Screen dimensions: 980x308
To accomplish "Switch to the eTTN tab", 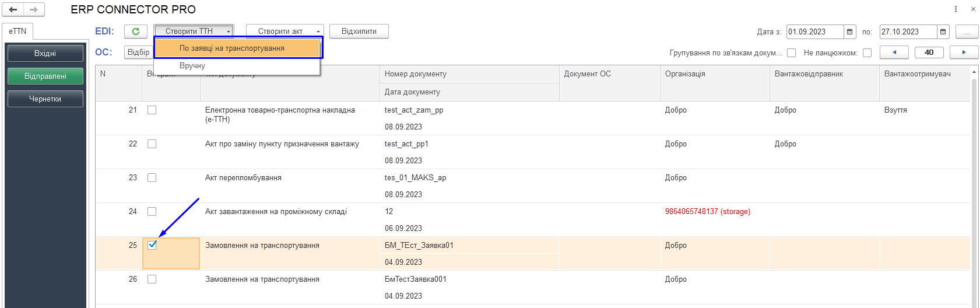I will pos(17,32).
